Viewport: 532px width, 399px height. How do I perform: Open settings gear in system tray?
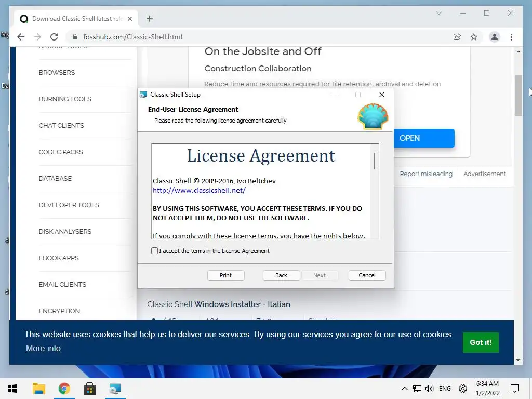coord(463,389)
